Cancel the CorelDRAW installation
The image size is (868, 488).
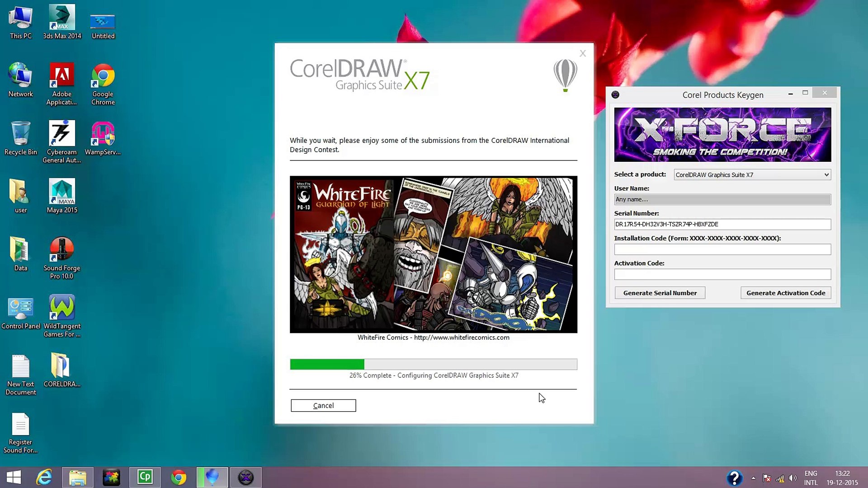(x=323, y=405)
